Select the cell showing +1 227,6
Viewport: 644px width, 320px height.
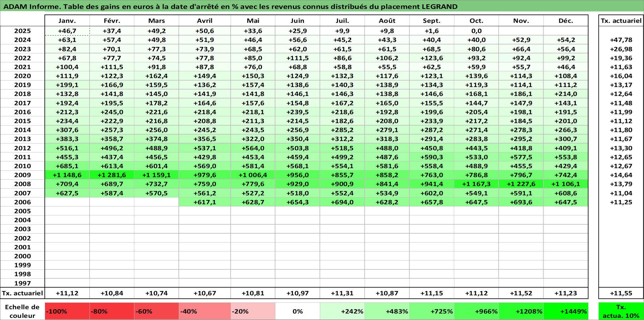pos(521,184)
